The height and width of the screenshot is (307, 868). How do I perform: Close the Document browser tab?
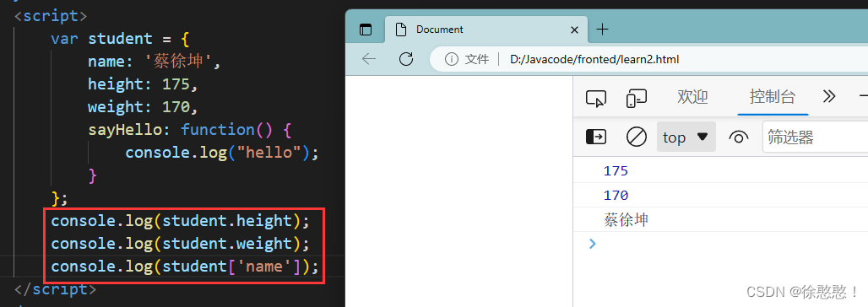575,30
